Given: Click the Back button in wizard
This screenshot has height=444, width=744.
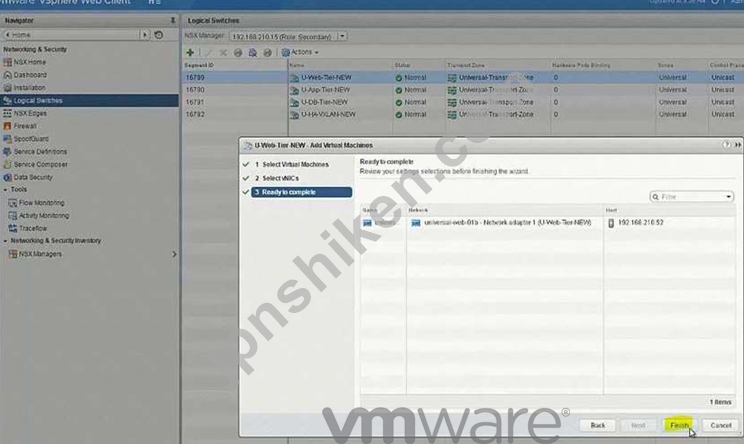Looking at the screenshot, I should [597, 425].
